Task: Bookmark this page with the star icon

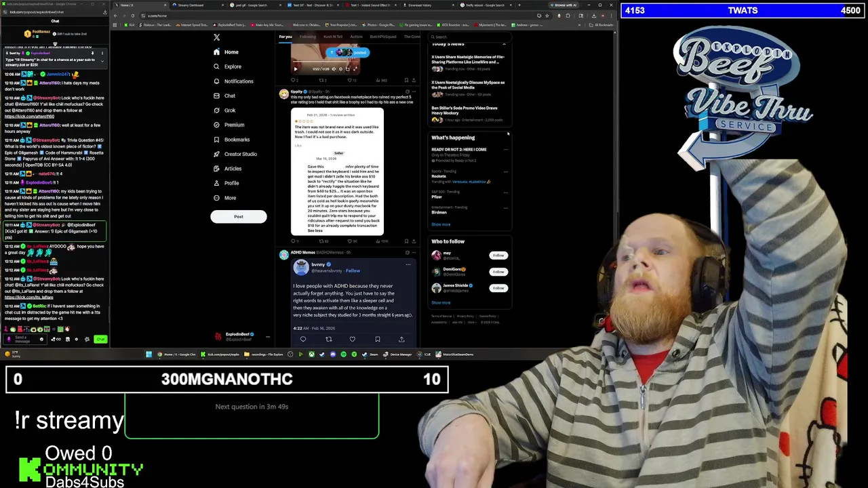Action: 549,16
